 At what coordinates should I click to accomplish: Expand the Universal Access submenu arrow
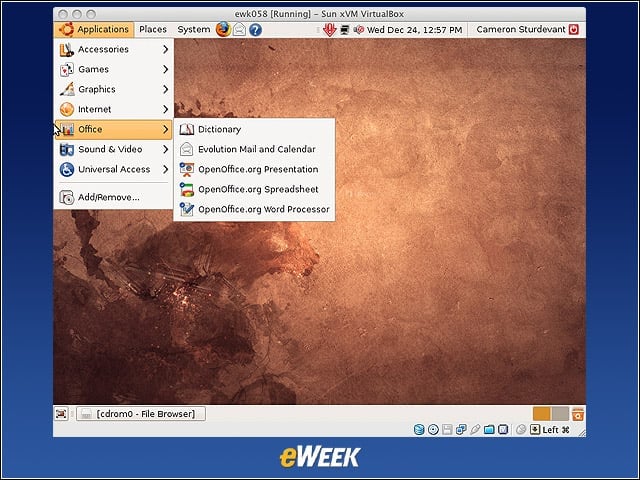165,169
